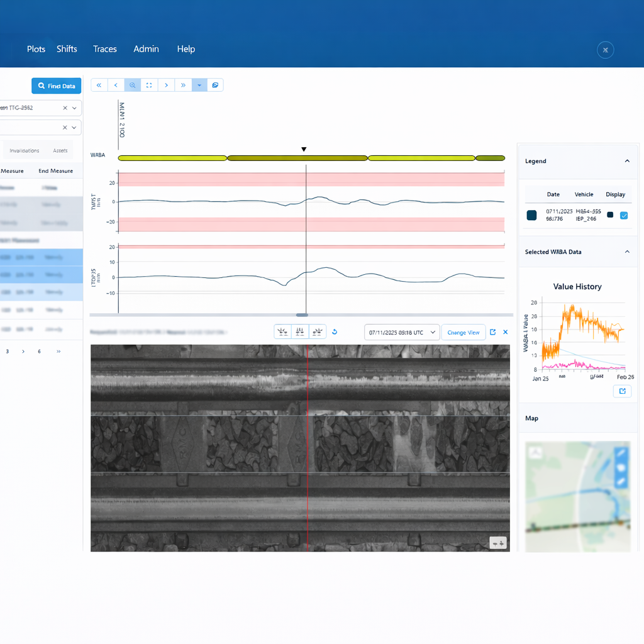This screenshot has height=644, width=644.
Task: Go to previous section with single-left arrow
Action: pos(116,85)
